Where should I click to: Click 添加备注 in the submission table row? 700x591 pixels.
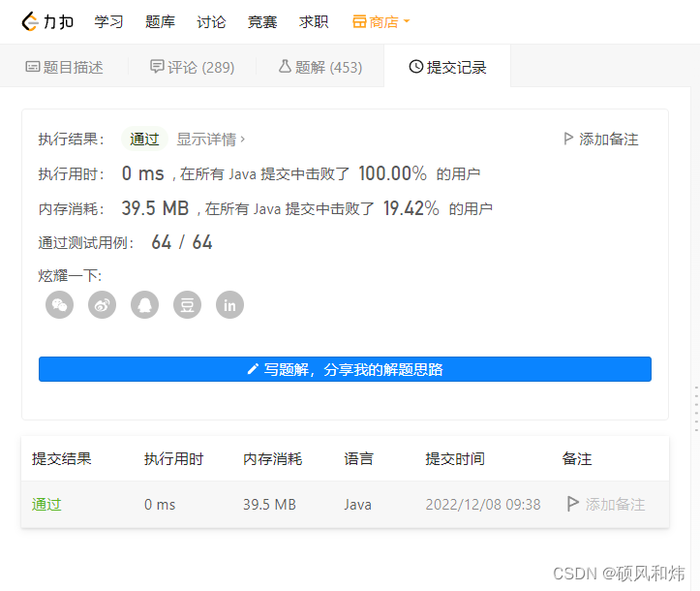click(x=606, y=505)
